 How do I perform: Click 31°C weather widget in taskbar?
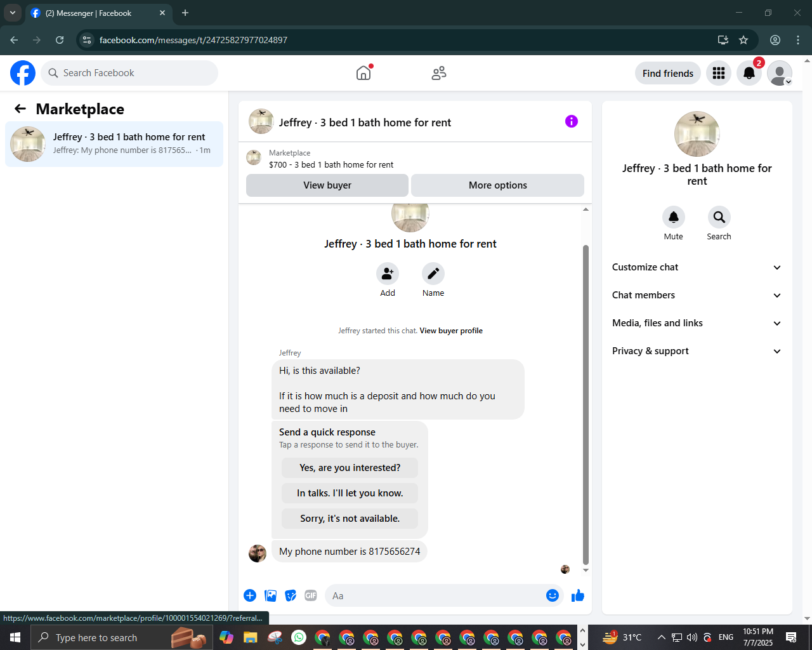(622, 637)
